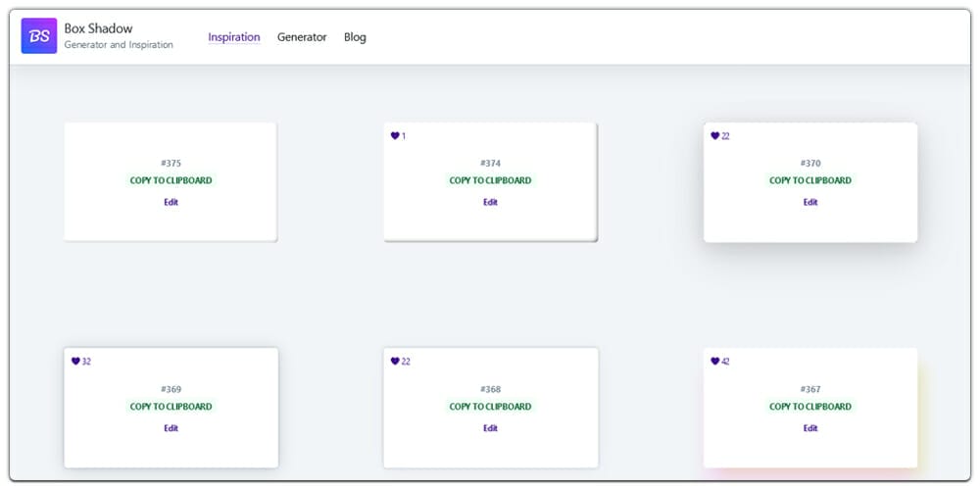Image resolution: width=980 pixels, height=490 pixels.
Task: Click the BS Box Shadow logo icon
Action: click(39, 36)
